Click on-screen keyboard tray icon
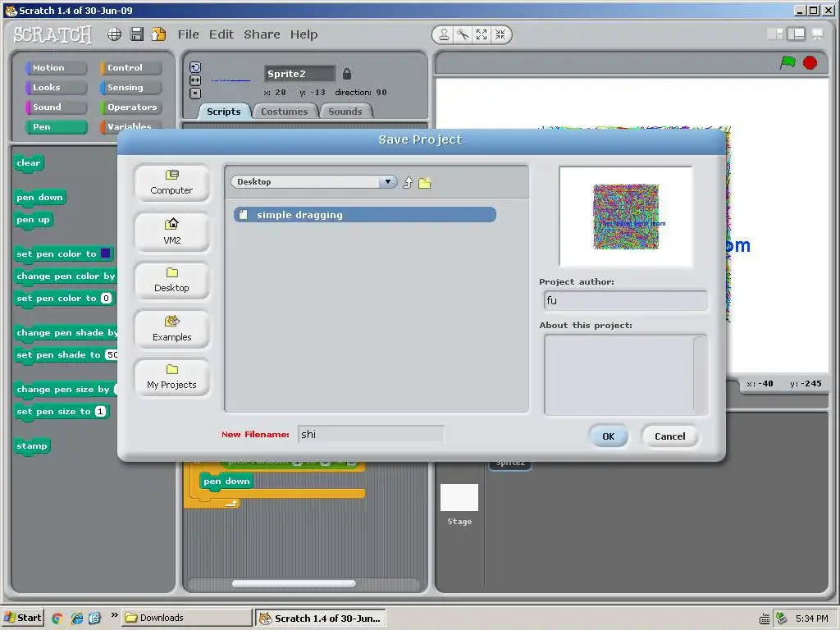840x630 pixels. point(765,619)
